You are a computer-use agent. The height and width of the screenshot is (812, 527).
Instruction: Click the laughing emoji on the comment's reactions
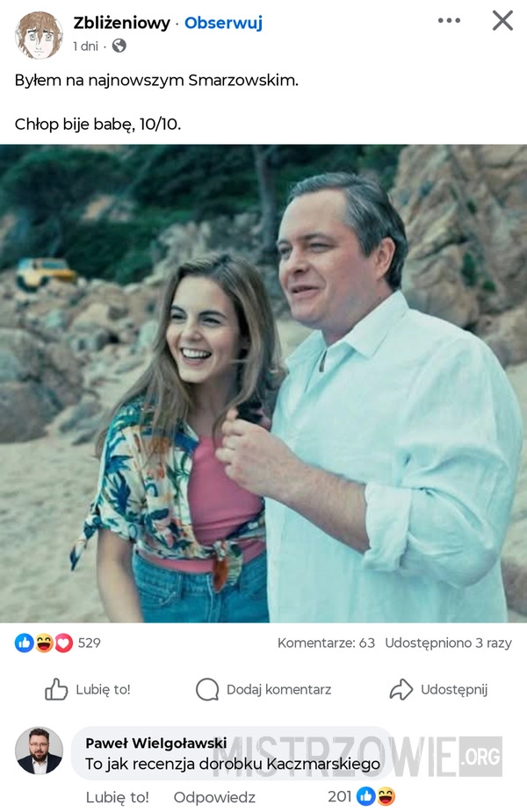pyautogui.click(x=387, y=797)
